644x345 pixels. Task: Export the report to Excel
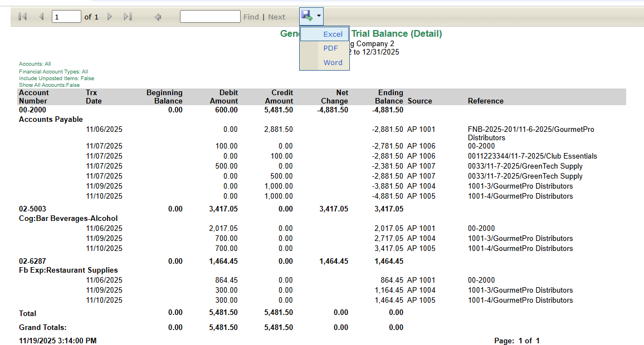tap(333, 34)
